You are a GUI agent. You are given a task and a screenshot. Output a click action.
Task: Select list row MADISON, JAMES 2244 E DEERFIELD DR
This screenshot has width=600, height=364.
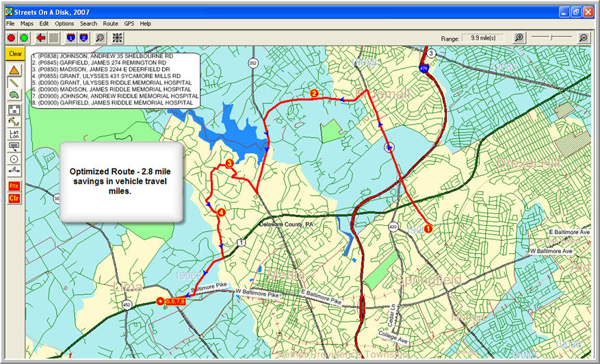(101, 69)
